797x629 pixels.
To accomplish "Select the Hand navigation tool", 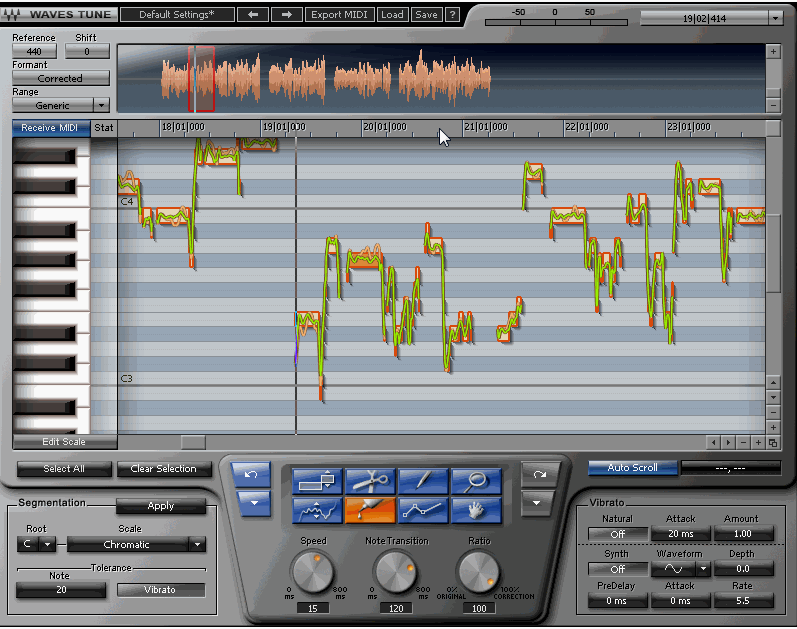I will coord(476,511).
